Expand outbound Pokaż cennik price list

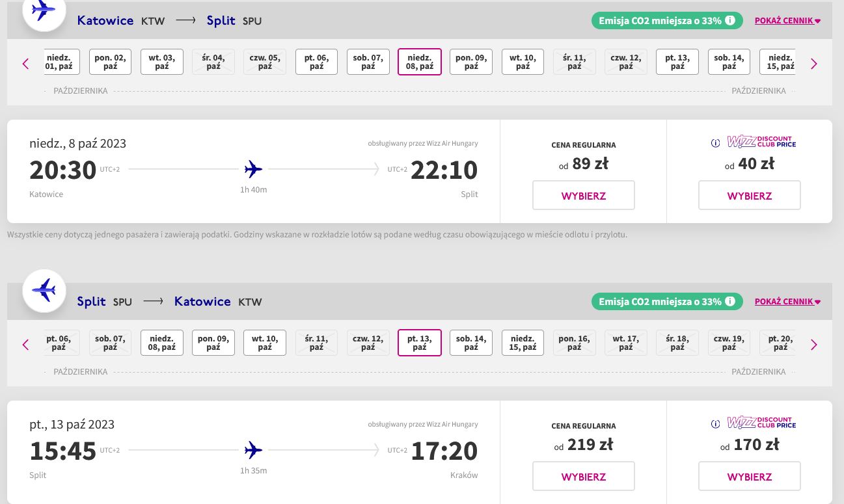click(x=787, y=20)
